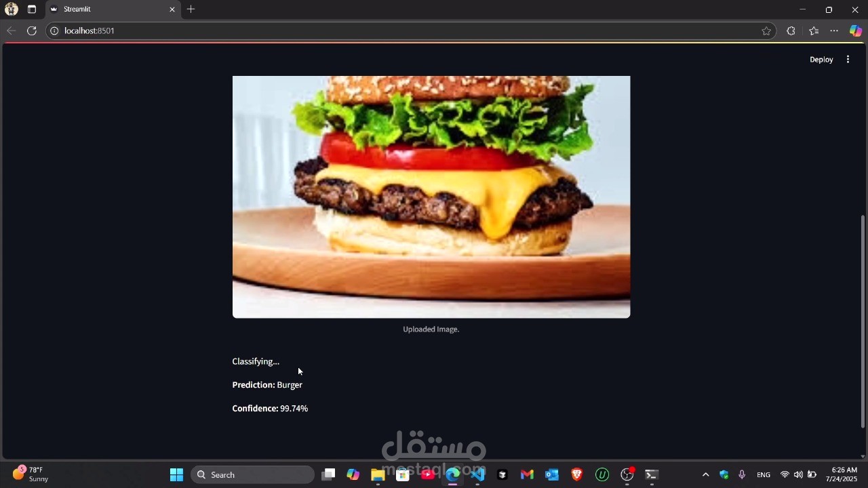The height and width of the screenshot is (488, 868).
Task: Click the page vertical scrollbar thumb
Action: click(x=863, y=321)
